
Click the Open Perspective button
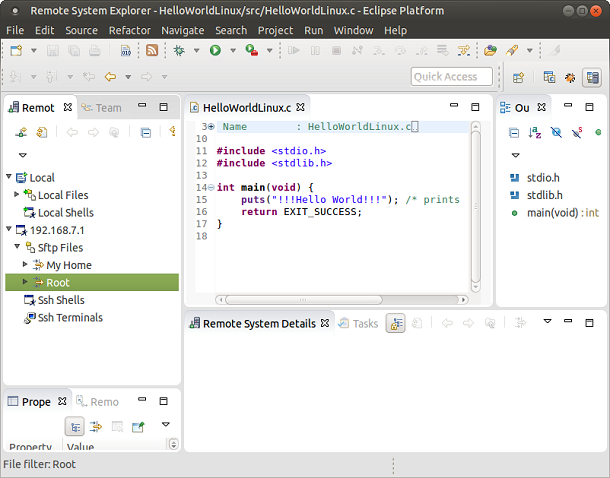[519, 77]
